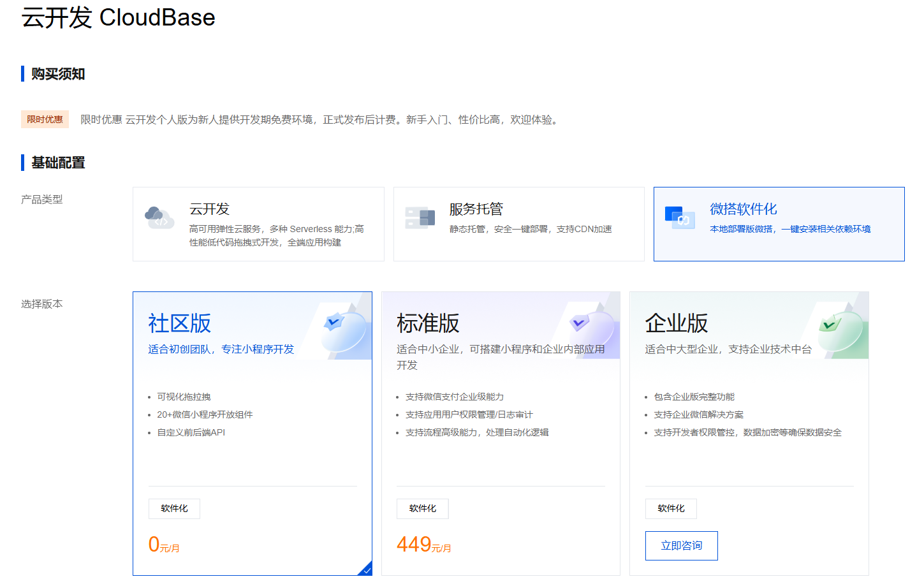
Task: Choose the 社区版 edition card
Action: click(253, 434)
